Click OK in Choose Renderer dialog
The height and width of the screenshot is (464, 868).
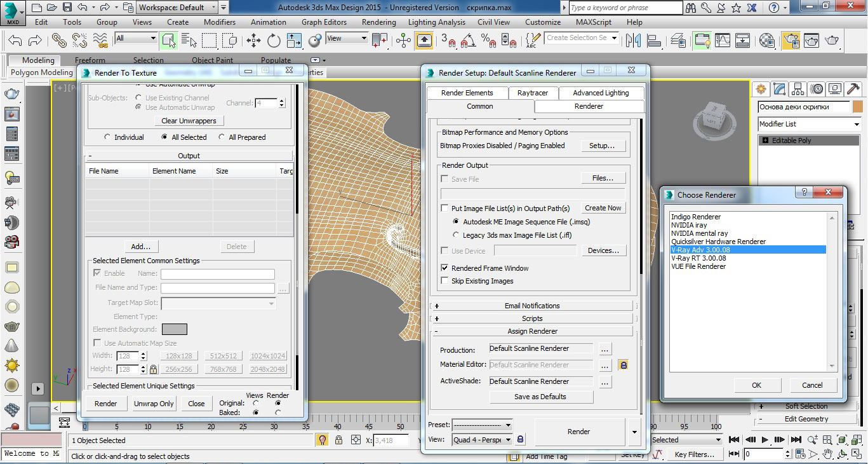tap(756, 385)
